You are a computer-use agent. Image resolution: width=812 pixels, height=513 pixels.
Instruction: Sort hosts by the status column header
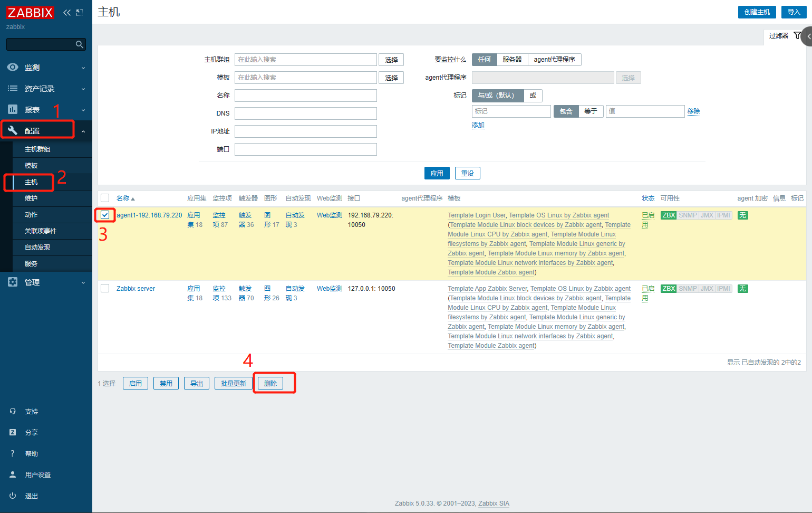(x=648, y=198)
